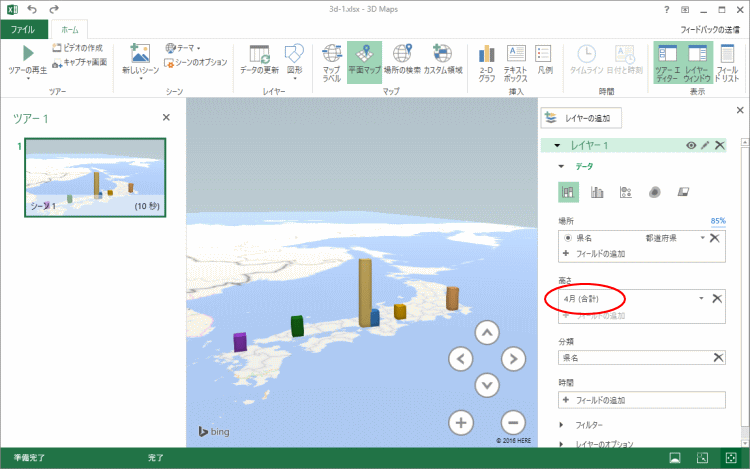Rotate map left with arrow
This screenshot has height=469, width=750.
tap(461, 359)
